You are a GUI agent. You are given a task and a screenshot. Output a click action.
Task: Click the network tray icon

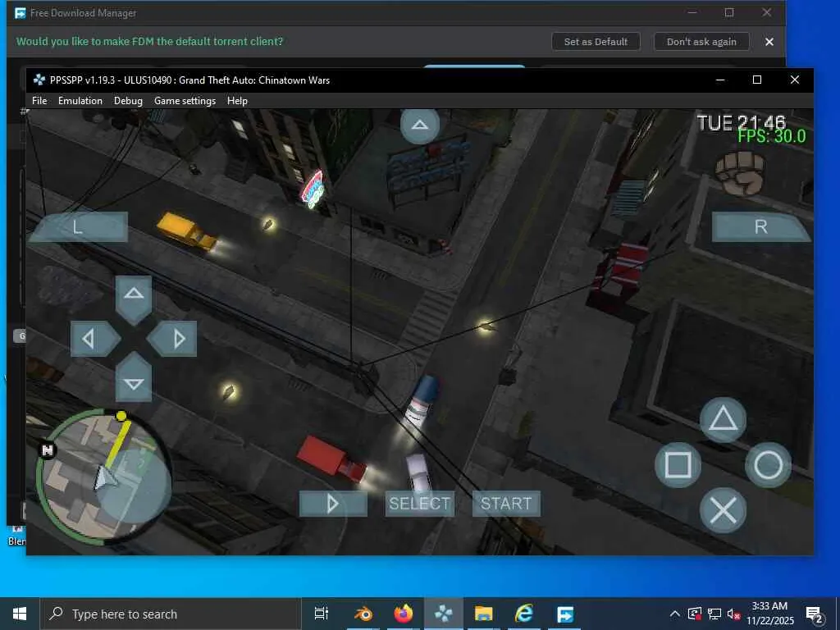click(714, 614)
